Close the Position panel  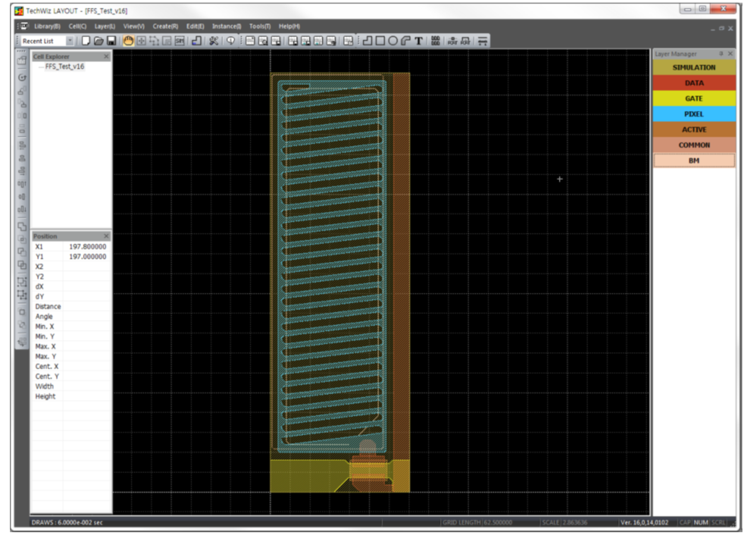click(x=106, y=236)
